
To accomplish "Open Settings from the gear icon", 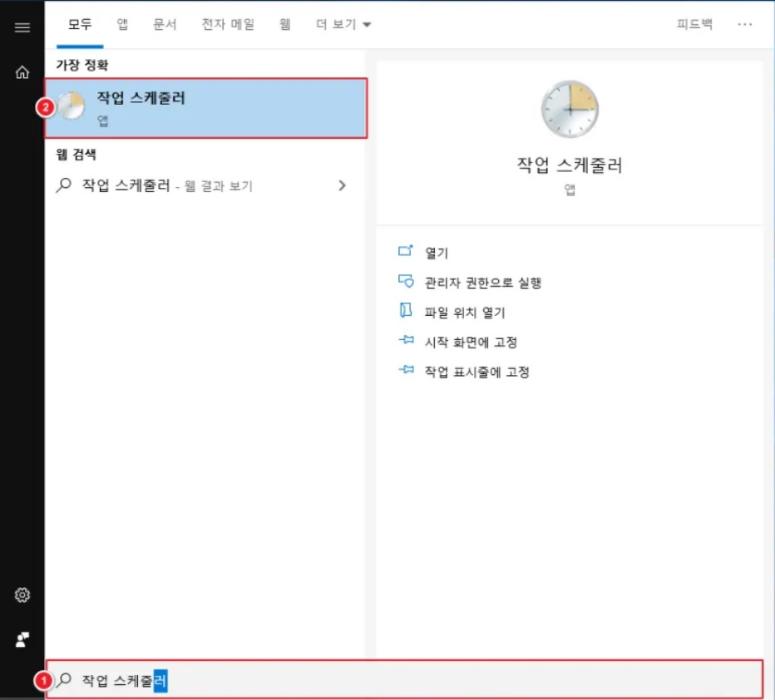I will pyautogui.click(x=22, y=595).
